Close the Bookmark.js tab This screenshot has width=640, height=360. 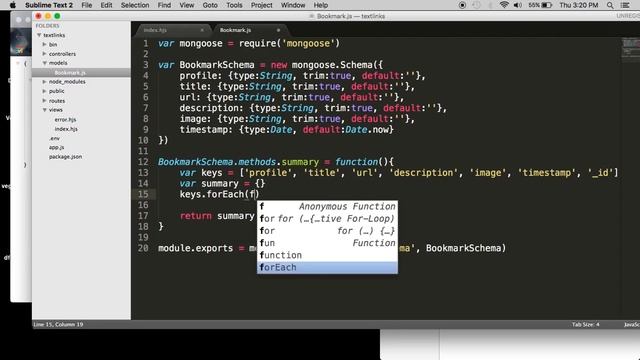coord(278,30)
